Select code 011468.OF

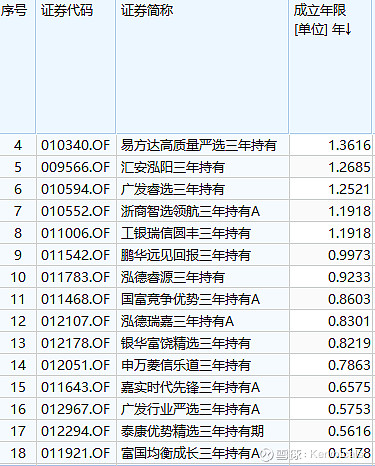tap(75, 299)
